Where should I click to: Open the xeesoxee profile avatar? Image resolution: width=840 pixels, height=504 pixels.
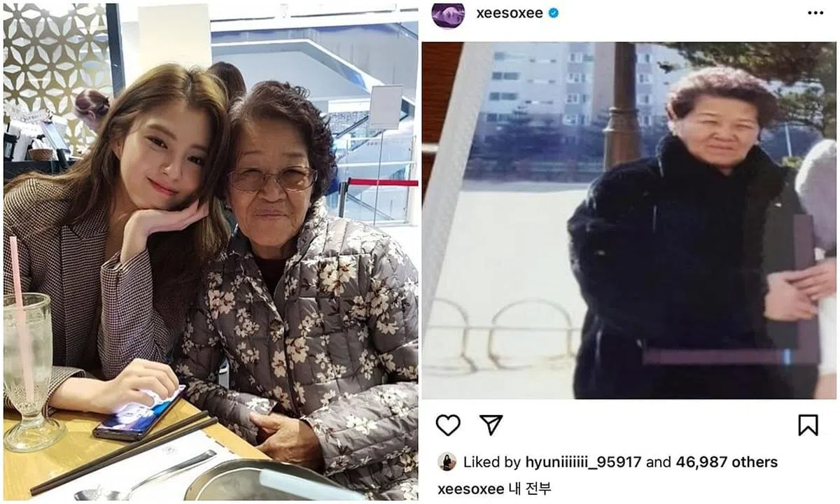click(x=448, y=14)
